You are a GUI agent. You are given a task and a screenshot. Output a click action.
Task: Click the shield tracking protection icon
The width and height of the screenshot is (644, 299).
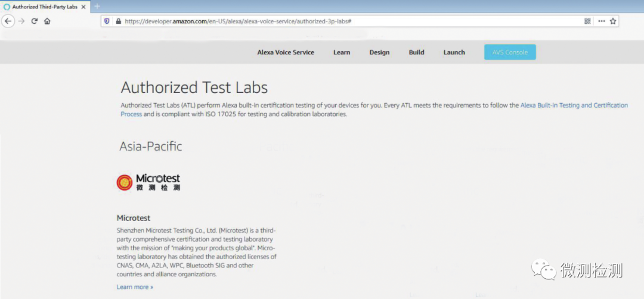pos(107,21)
